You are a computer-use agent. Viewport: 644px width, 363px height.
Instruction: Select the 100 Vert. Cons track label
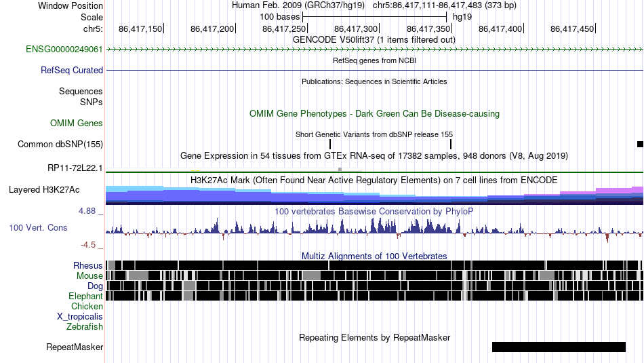point(38,228)
